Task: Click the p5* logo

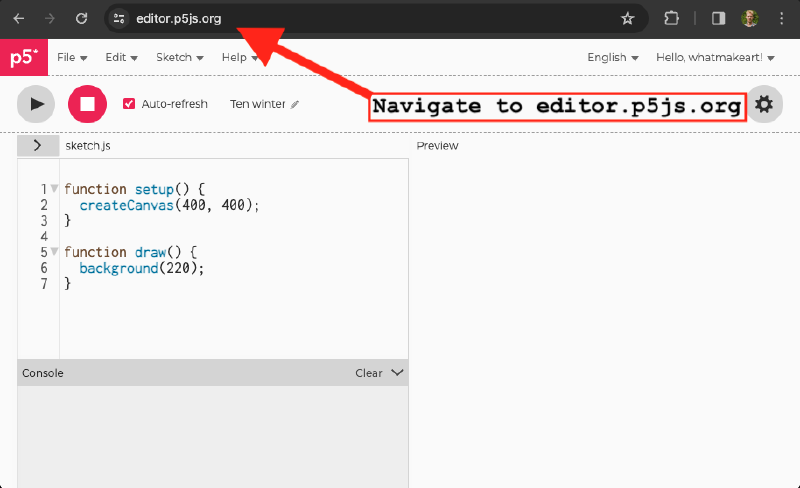Action: tap(24, 57)
